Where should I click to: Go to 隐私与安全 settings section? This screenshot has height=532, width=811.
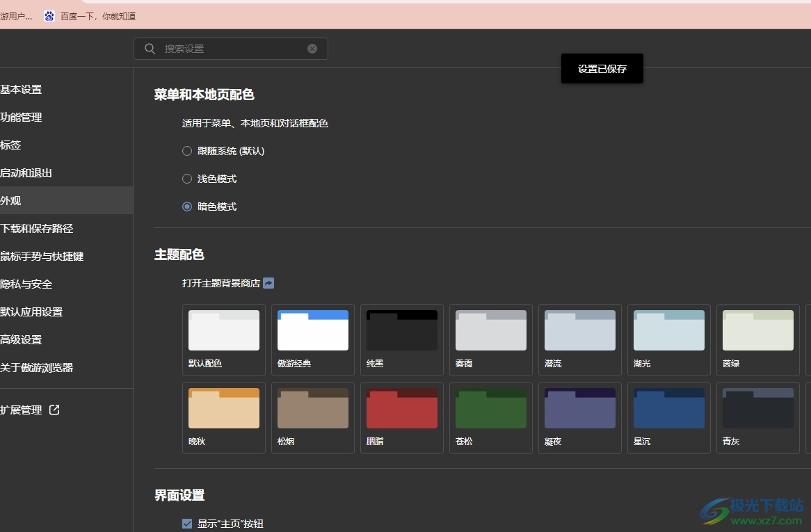tap(26, 284)
